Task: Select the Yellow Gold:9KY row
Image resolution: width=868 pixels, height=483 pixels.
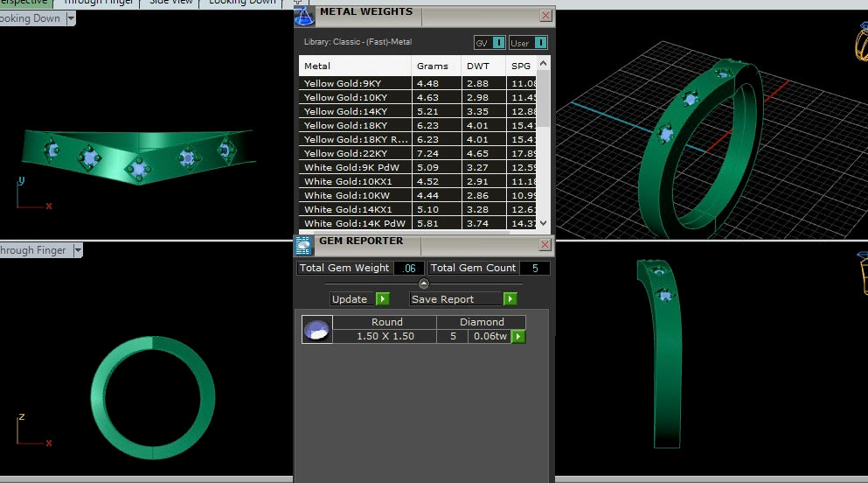Action: [418, 83]
